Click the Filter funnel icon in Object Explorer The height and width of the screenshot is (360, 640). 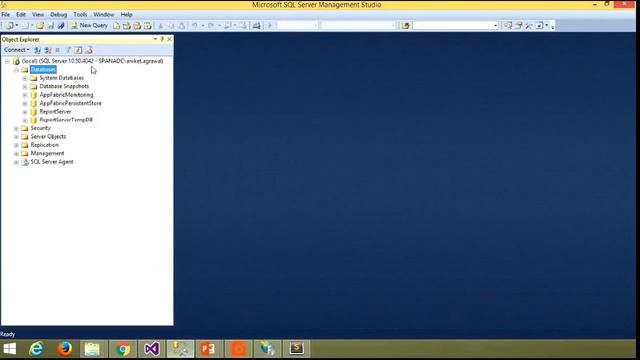[68, 50]
